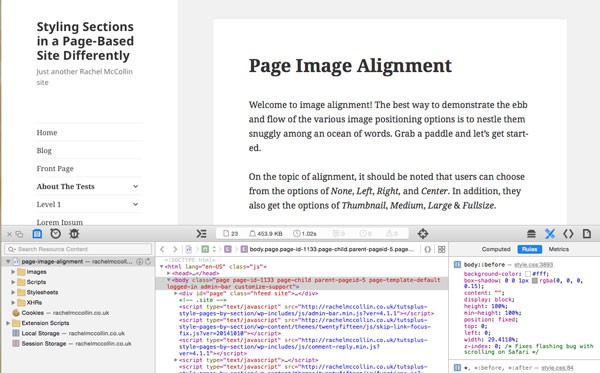The height and width of the screenshot is (373, 600).
Task: Expand the Stylesheets folder
Action: pyautogui.click(x=13, y=292)
